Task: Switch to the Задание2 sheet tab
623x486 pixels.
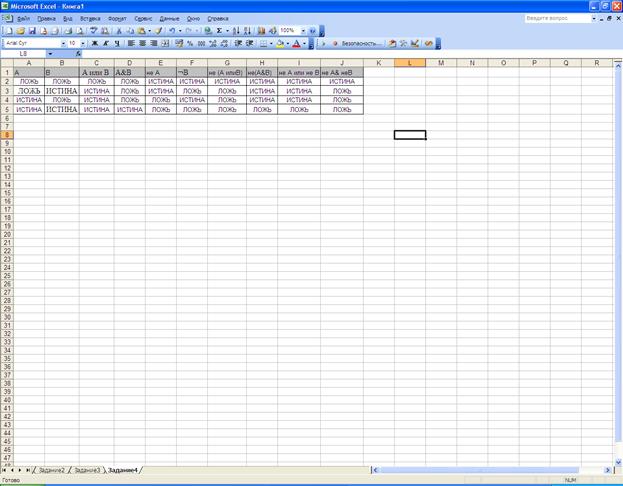Action: 52,470
